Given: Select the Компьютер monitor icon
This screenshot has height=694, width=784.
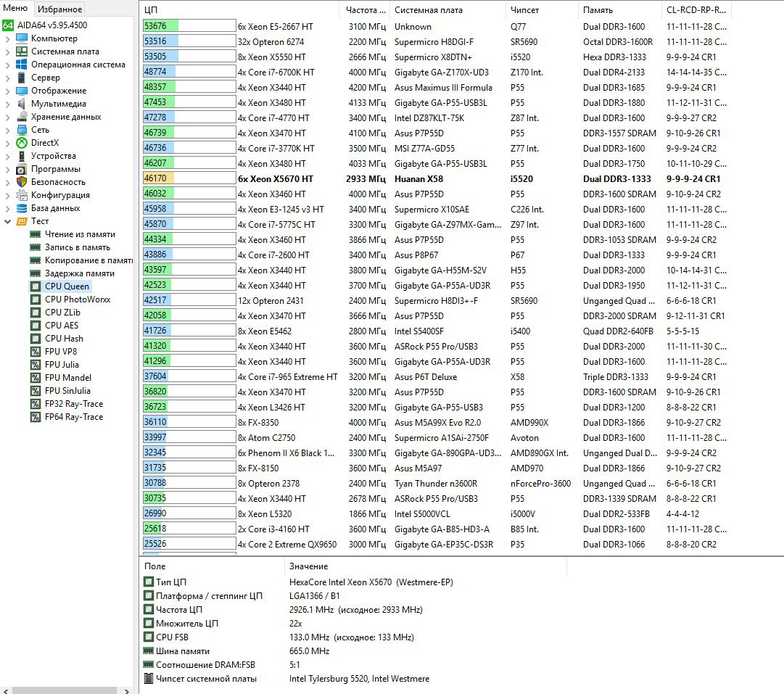Looking at the screenshot, I should pyautogui.click(x=22, y=38).
